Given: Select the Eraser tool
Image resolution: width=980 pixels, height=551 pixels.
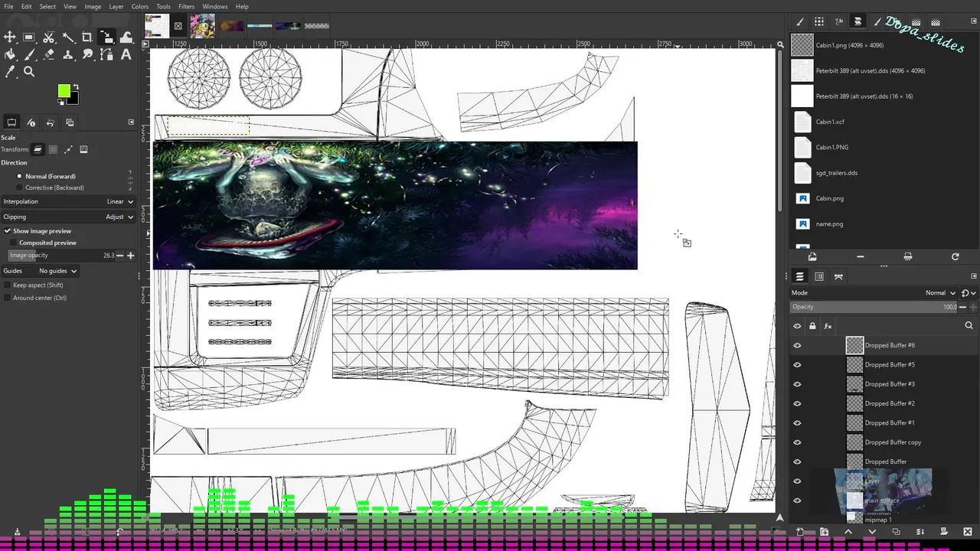Looking at the screenshot, I should 49,54.
